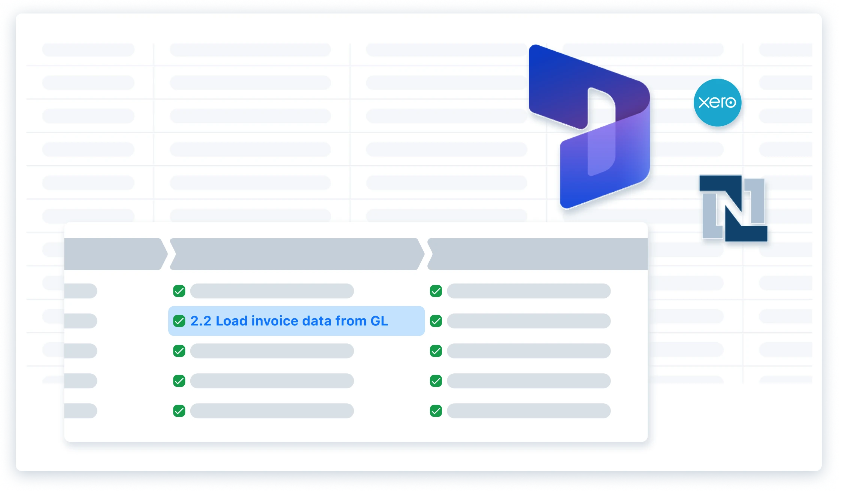Click the label next to the first middle checkmark
This screenshot has width=851, height=504.
272,291
